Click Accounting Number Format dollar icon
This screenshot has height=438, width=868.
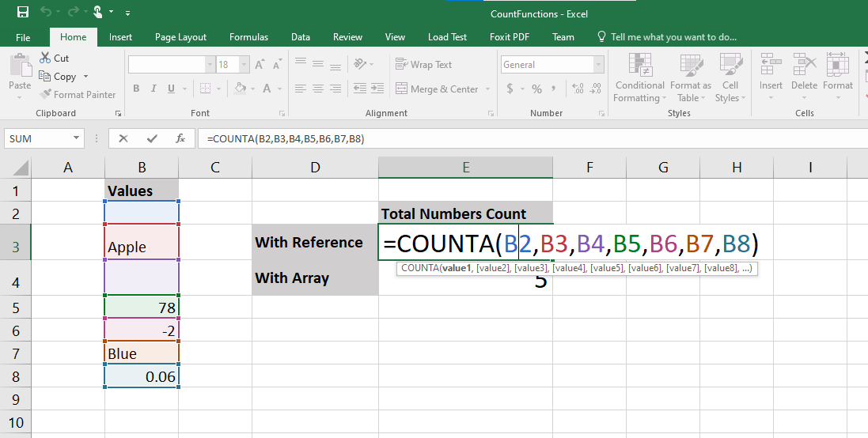coord(510,89)
